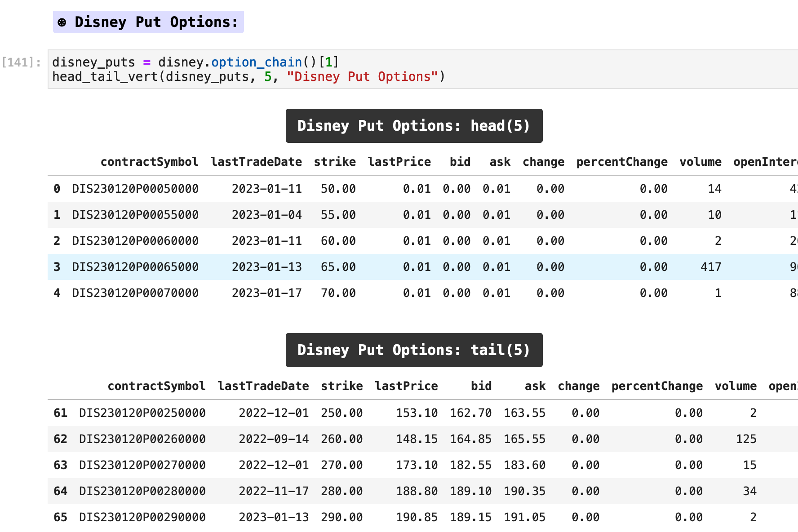Select contract DIS230120P00260000
Viewport: 798px width, 532px height.
coord(142,439)
